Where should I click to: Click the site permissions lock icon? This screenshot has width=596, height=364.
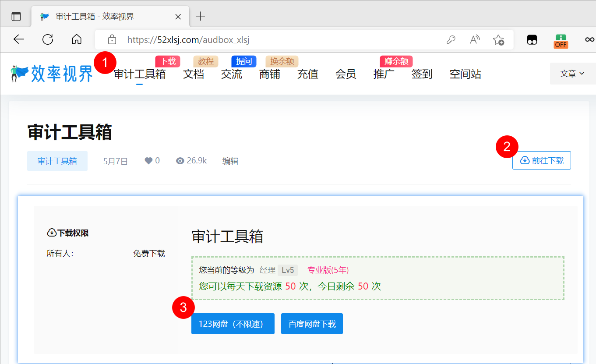click(112, 39)
